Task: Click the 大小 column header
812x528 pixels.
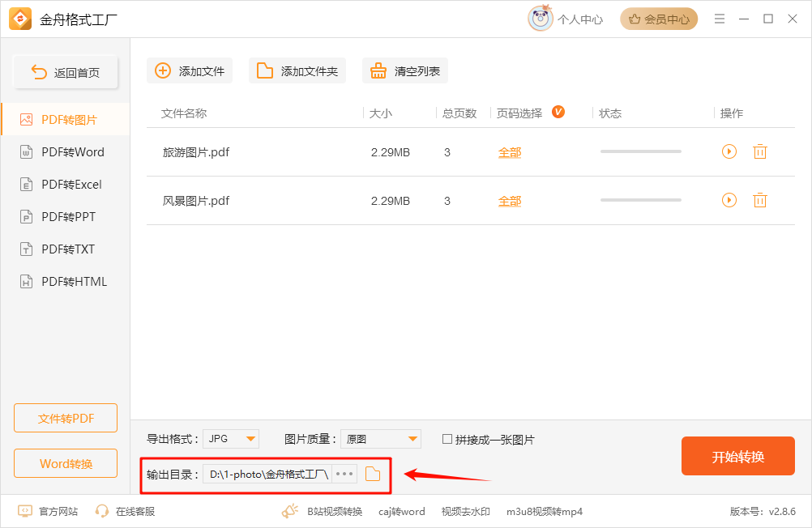Action: [381, 113]
